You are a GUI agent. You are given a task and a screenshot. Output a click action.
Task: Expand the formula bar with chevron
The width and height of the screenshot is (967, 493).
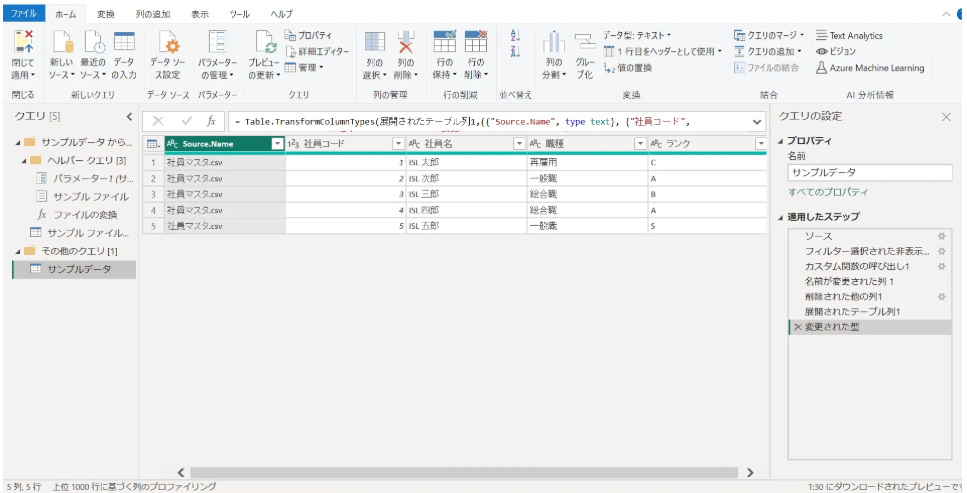tap(757, 122)
